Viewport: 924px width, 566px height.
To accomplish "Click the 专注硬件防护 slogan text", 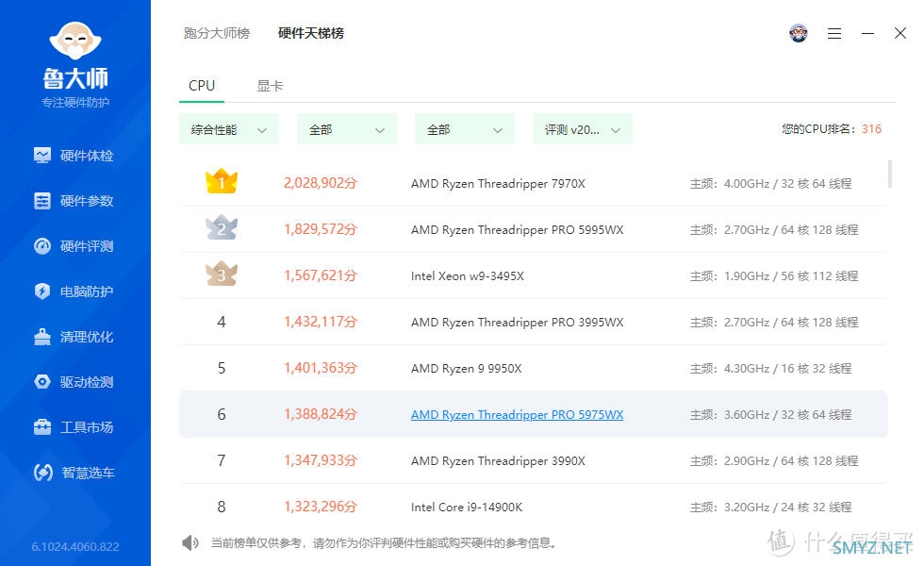I will coord(75,103).
